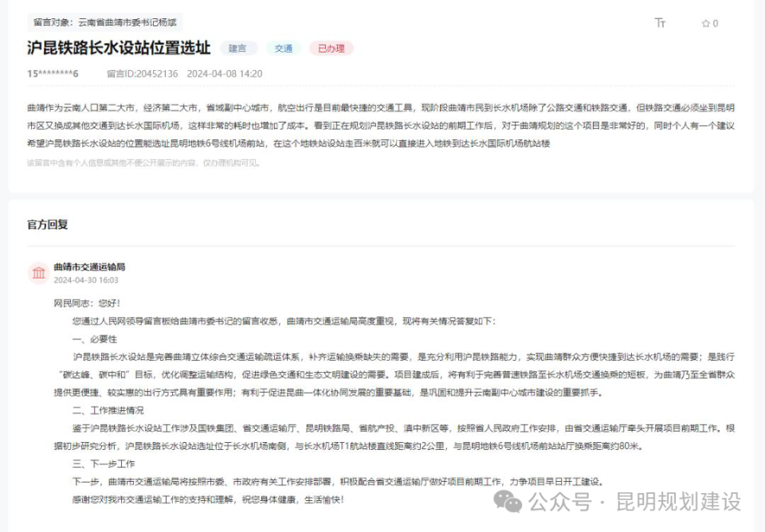Click the 曲靖市交通运输局 building avatar icon
The height and width of the screenshot is (532, 765).
click(38, 272)
